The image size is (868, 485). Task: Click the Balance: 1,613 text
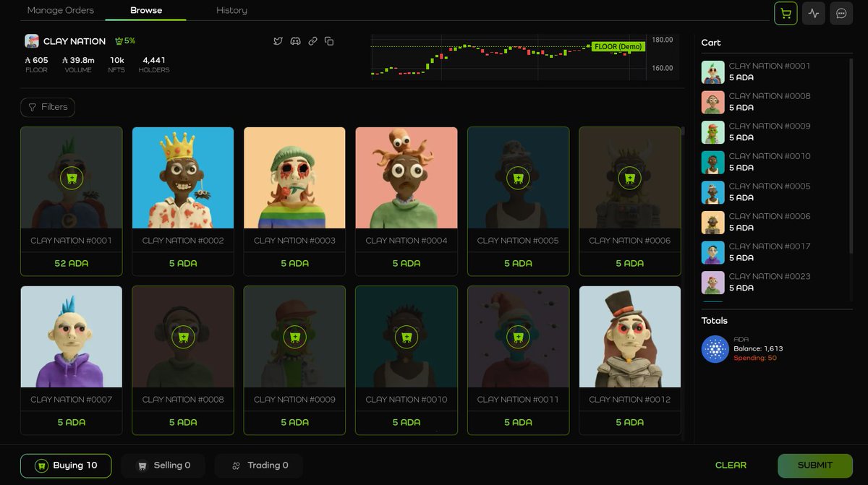point(758,348)
